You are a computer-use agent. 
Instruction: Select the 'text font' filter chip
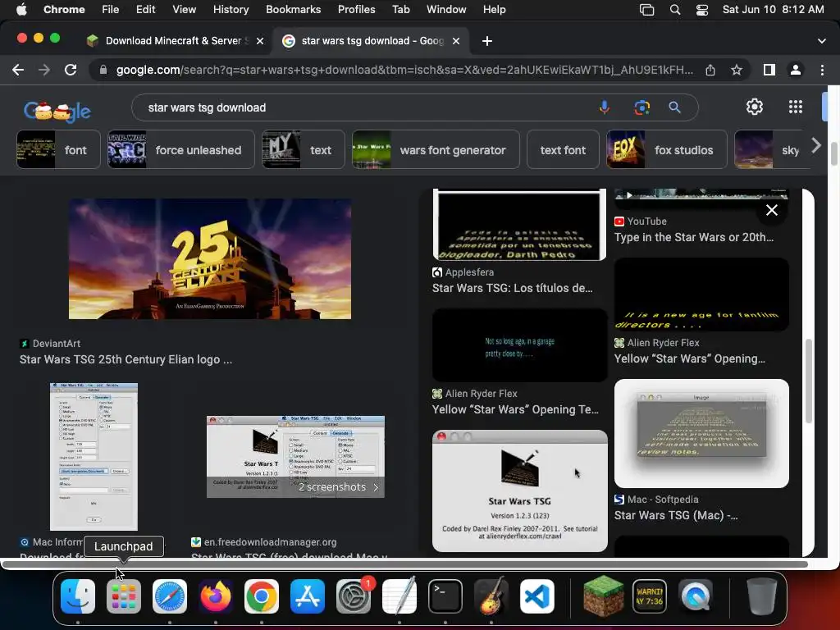[563, 150]
